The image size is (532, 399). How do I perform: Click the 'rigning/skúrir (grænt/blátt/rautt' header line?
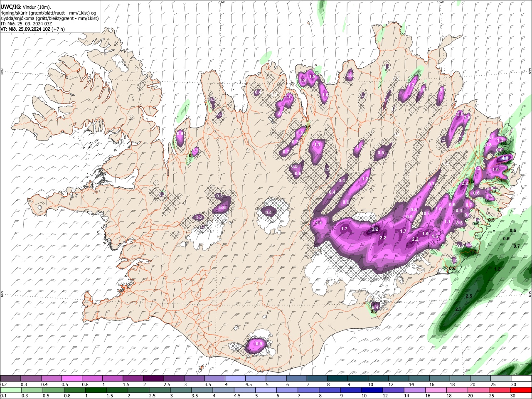coord(48,13)
